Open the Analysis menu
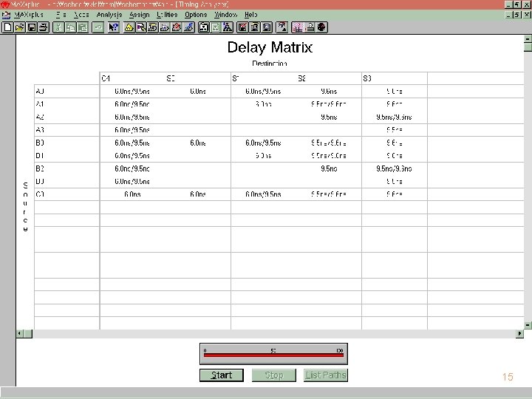532x399 pixels. 109,15
